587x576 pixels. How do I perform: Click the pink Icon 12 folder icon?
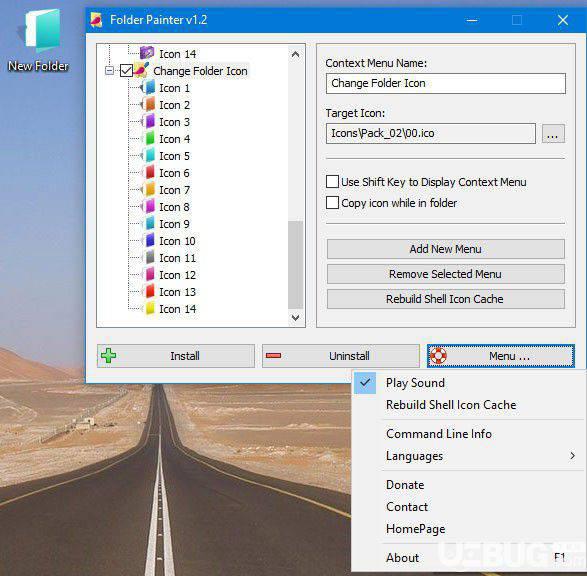[149, 275]
